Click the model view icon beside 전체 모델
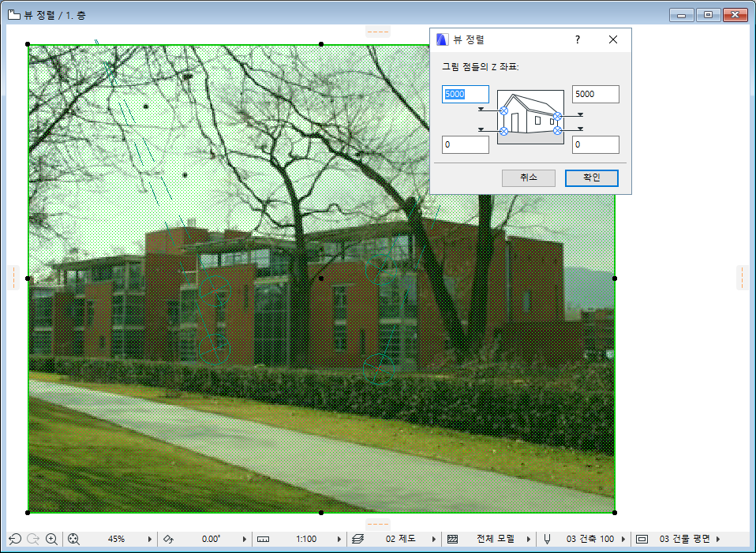756x553 pixels. [452, 539]
